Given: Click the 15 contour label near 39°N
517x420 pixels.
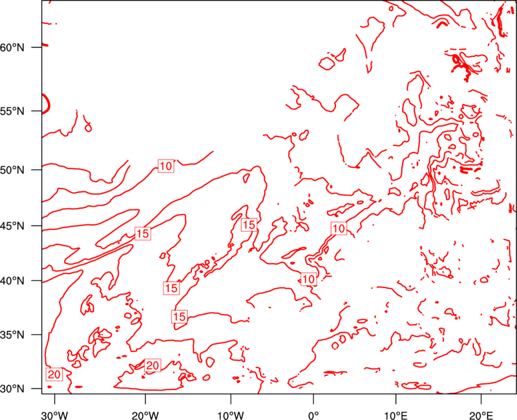Looking at the screenshot, I should pos(171,288).
